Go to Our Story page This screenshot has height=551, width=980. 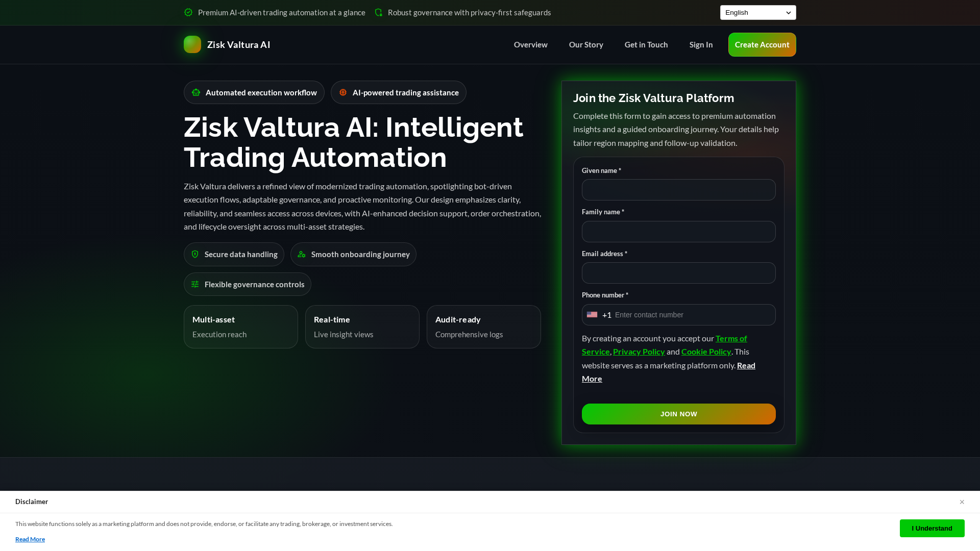(586, 44)
